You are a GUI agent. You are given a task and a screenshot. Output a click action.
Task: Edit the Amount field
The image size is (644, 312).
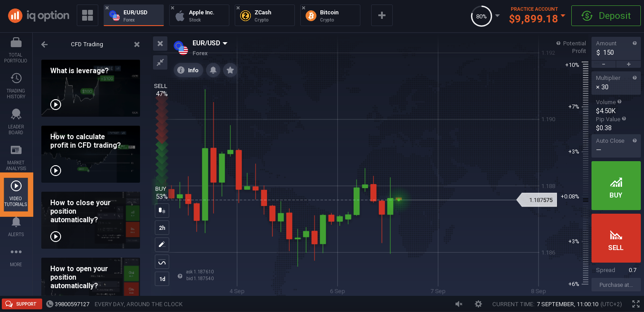616,48
